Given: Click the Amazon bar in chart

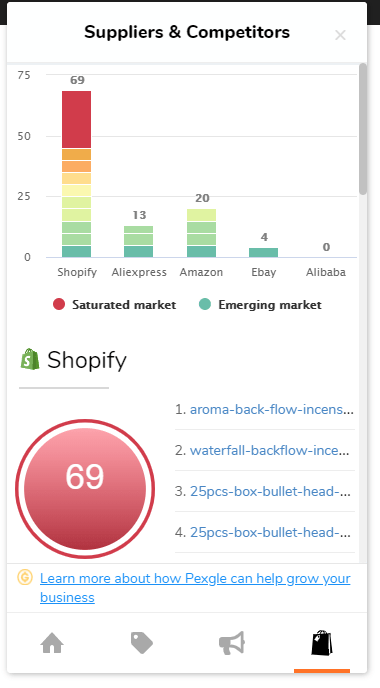Looking at the screenshot, I should 201,233.
